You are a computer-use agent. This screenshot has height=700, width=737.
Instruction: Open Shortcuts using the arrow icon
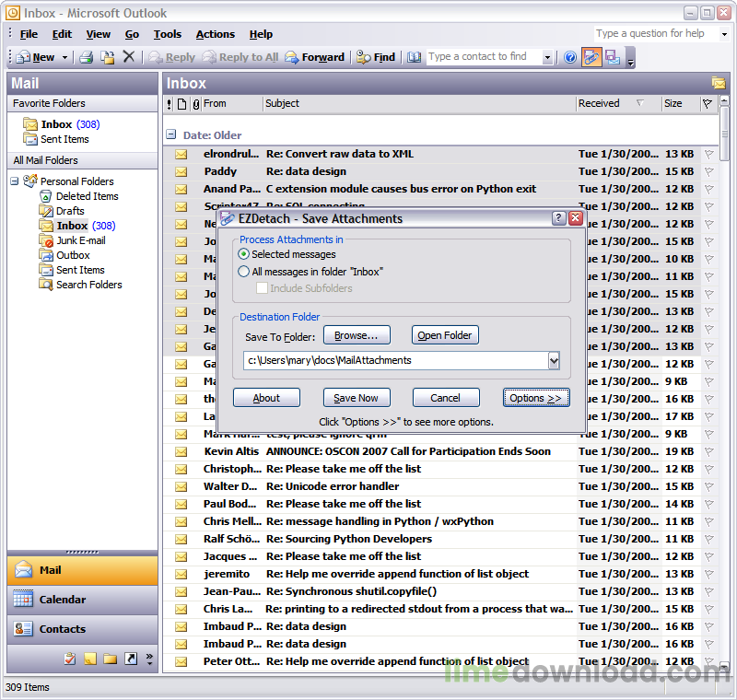pos(129,658)
